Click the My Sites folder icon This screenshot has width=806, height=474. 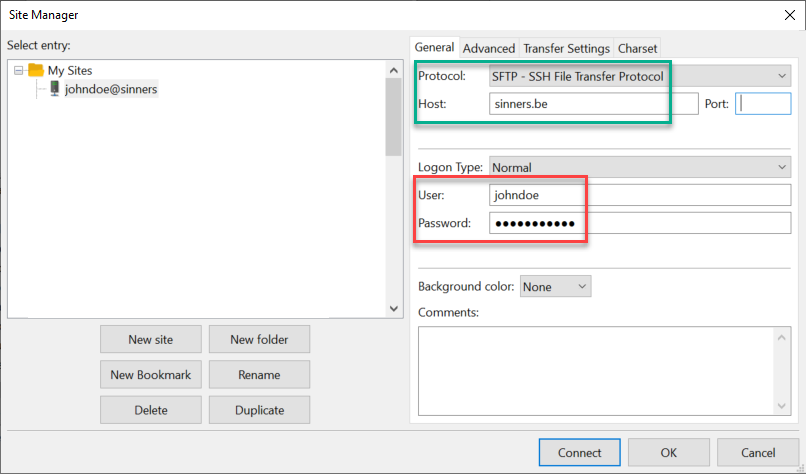[x=36, y=70]
